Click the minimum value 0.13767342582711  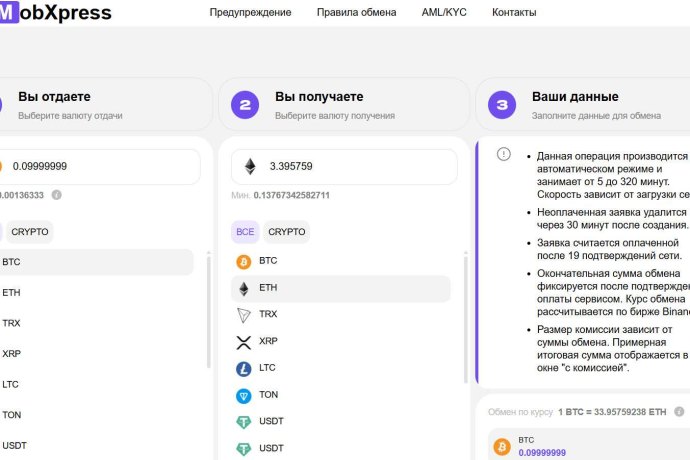pos(291,195)
